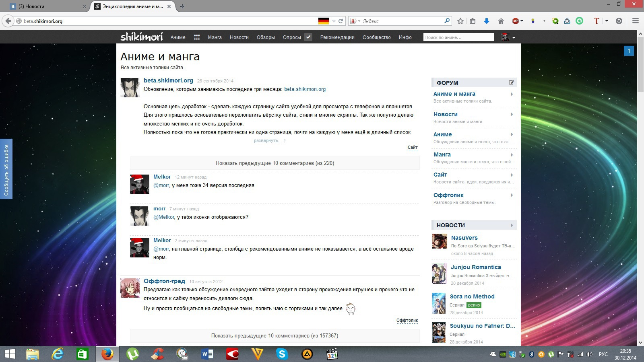The height and width of the screenshot is (362, 644).
Task: Click the forum edit icon
Action: [511, 82]
